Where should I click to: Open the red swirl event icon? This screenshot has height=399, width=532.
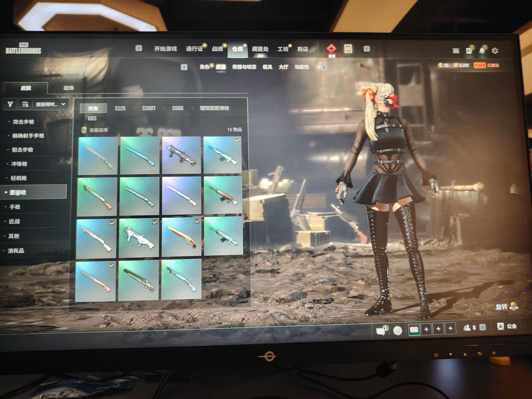(331, 49)
